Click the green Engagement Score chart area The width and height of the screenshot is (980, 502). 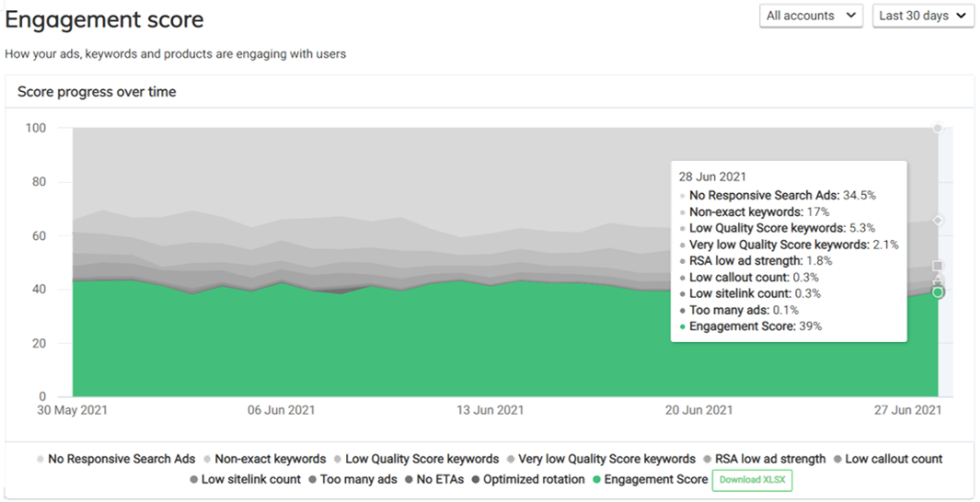pos(368,349)
